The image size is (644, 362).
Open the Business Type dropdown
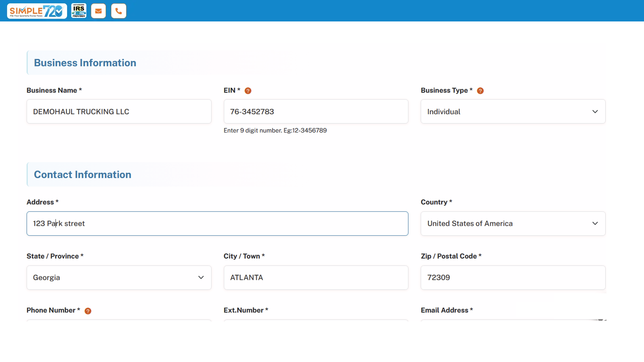(513, 112)
